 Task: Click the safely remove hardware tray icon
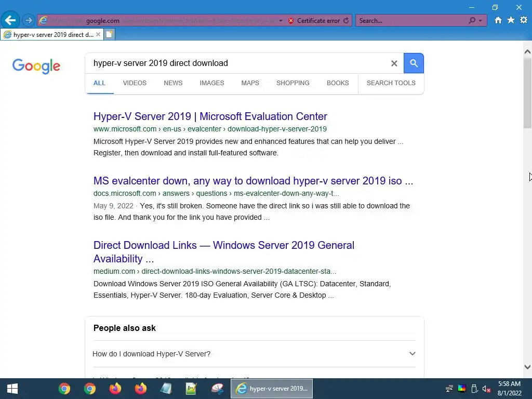(x=474, y=389)
